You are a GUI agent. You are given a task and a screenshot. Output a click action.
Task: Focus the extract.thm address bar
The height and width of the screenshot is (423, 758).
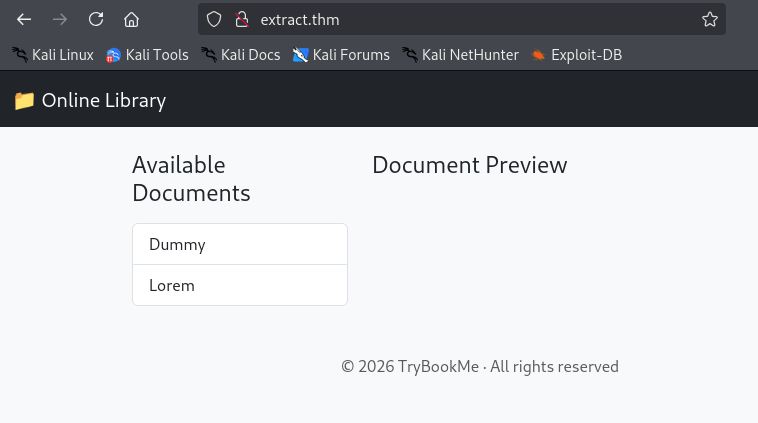click(x=462, y=19)
